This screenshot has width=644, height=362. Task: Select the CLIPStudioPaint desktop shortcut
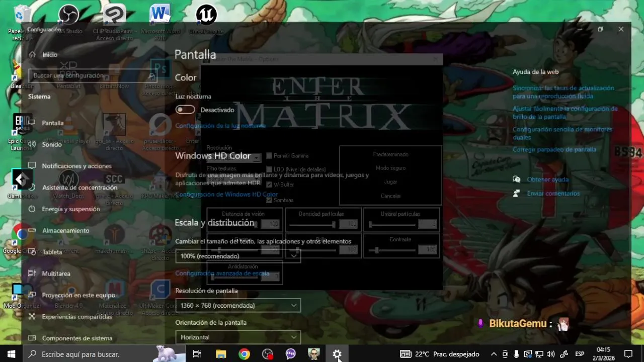pos(114,22)
